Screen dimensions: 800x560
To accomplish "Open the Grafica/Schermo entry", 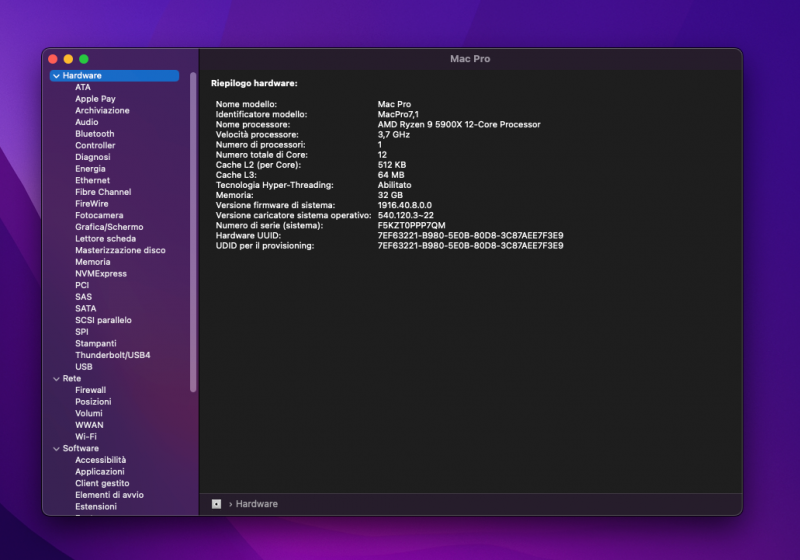I will coord(109,227).
